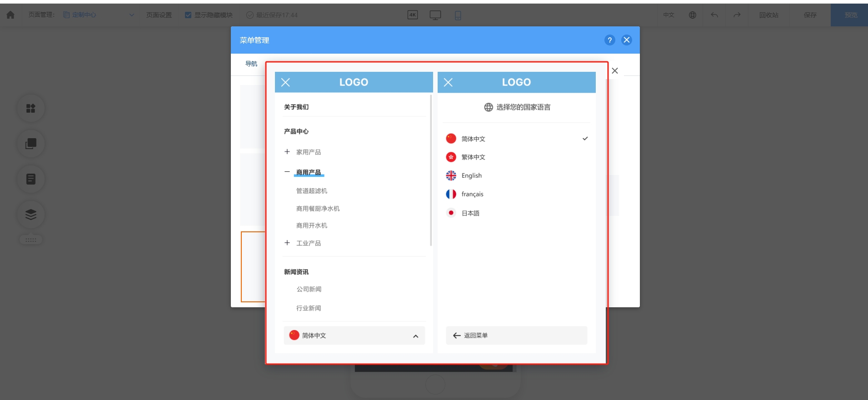The image size is (868, 400).
Task: Click the globe language icon in toolbar
Action: [x=692, y=15]
